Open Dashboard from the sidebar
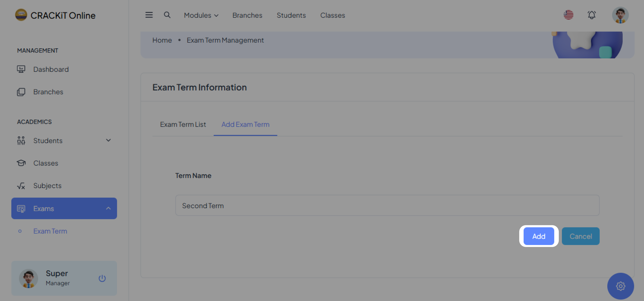The width and height of the screenshot is (644, 301). [51, 69]
